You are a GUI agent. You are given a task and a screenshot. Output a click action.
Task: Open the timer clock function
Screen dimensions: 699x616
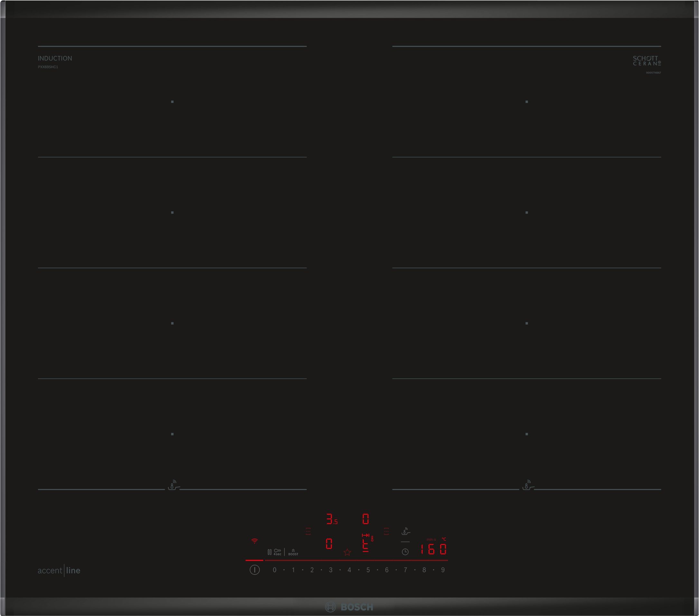pyautogui.click(x=405, y=552)
